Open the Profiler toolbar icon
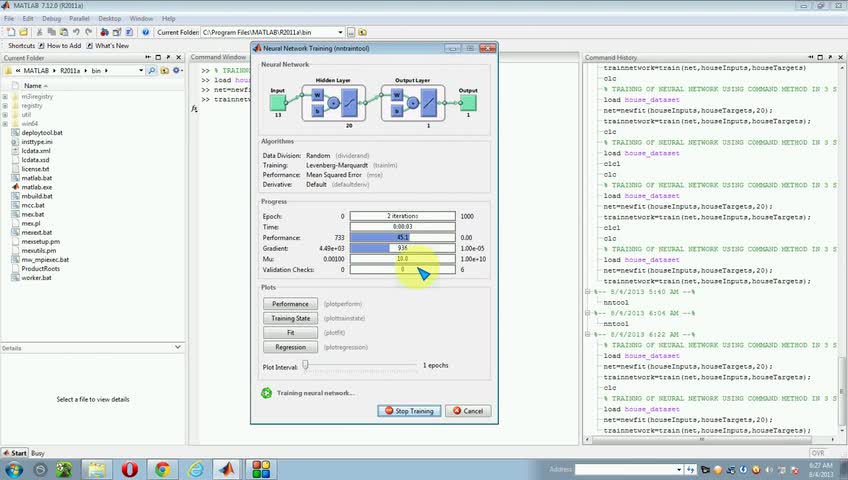The width and height of the screenshot is (848, 480). [129, 32]
